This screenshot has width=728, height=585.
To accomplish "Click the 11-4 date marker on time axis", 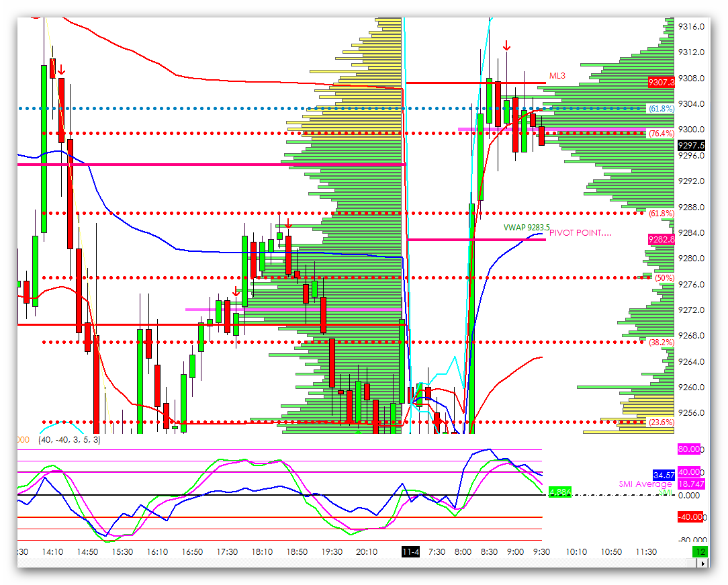I will [x=410, y=552].
